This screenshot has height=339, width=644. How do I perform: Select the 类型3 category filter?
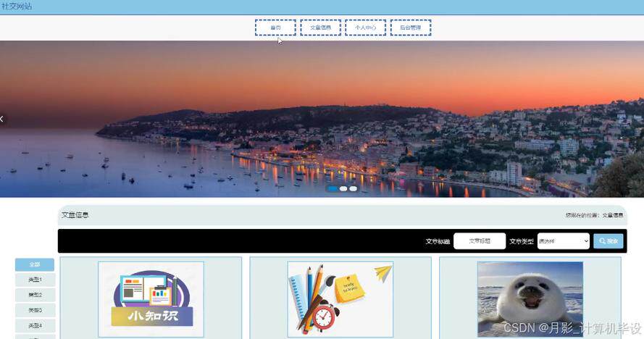[x=35, y=310]
